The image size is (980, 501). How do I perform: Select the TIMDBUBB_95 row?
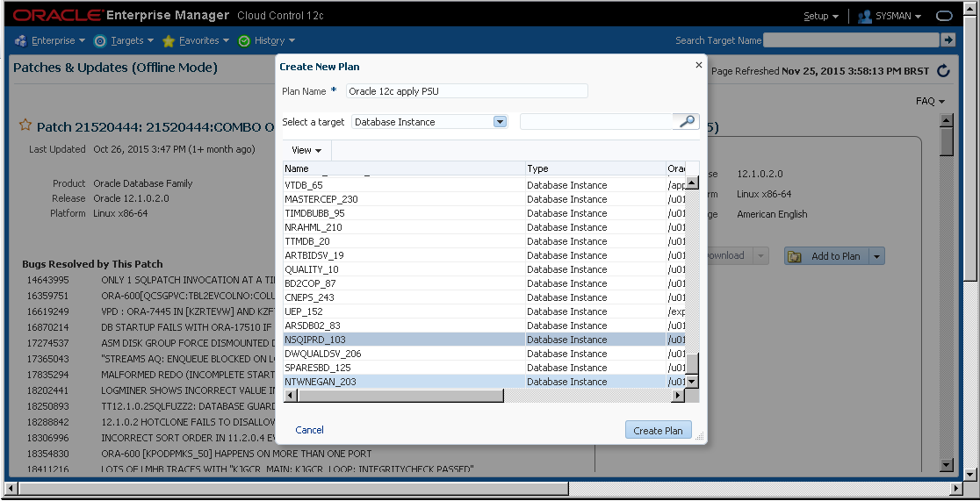[485, 213]
